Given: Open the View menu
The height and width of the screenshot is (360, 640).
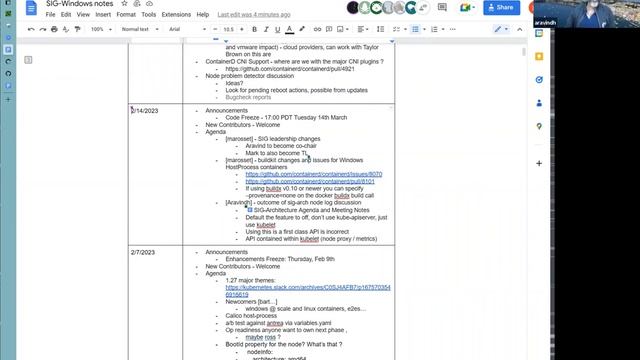Looking at the screenshot, I should click(x=83, y=15).
